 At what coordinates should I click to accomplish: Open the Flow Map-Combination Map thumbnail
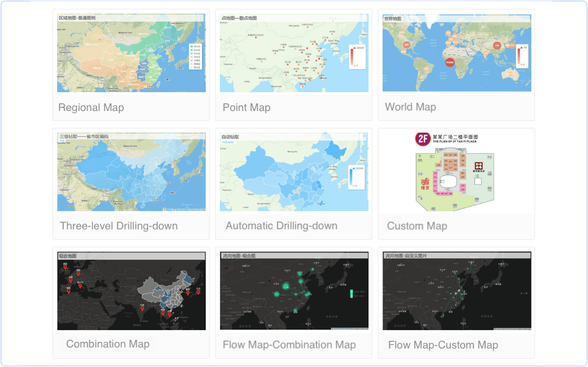pyautogui.click(x=294, y=291)
